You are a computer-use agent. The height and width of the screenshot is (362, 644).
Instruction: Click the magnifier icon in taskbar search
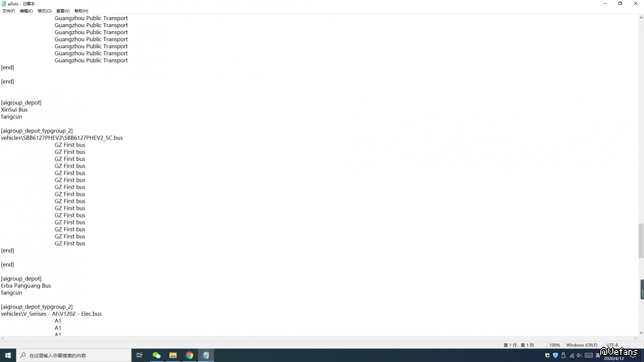[23, 355]
